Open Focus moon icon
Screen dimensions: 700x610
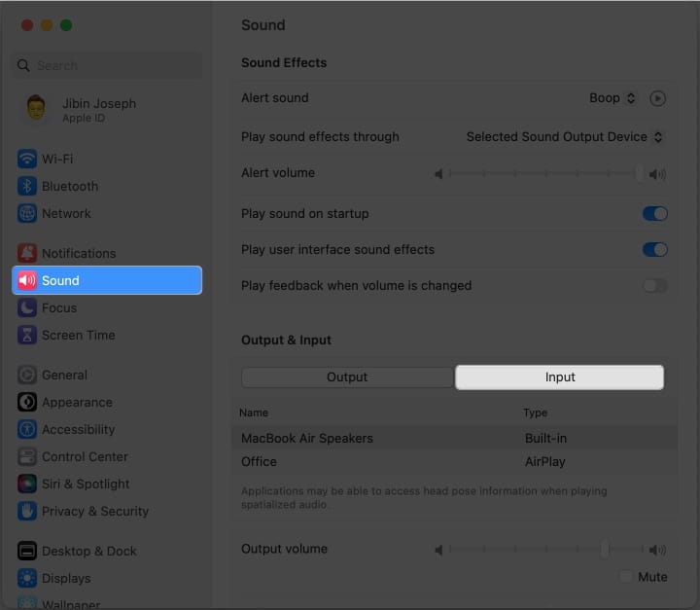tap(27, 307)
